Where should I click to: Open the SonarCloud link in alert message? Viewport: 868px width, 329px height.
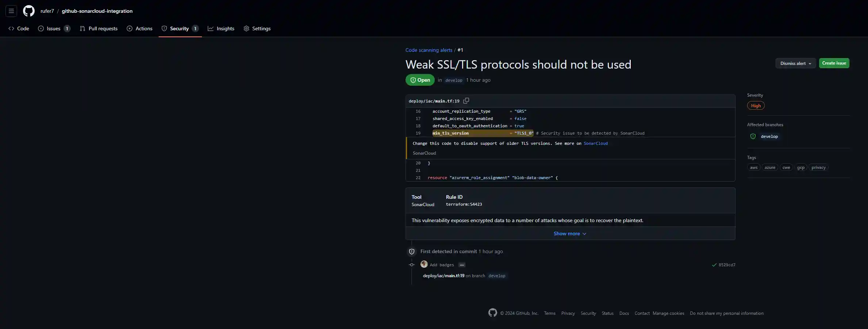[595, 143]
